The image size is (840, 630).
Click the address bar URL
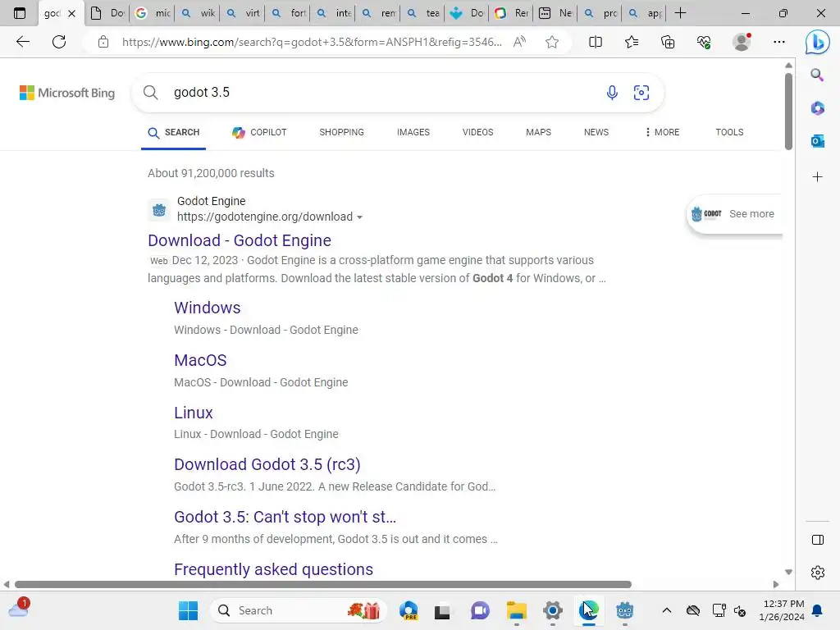[312, 42]
